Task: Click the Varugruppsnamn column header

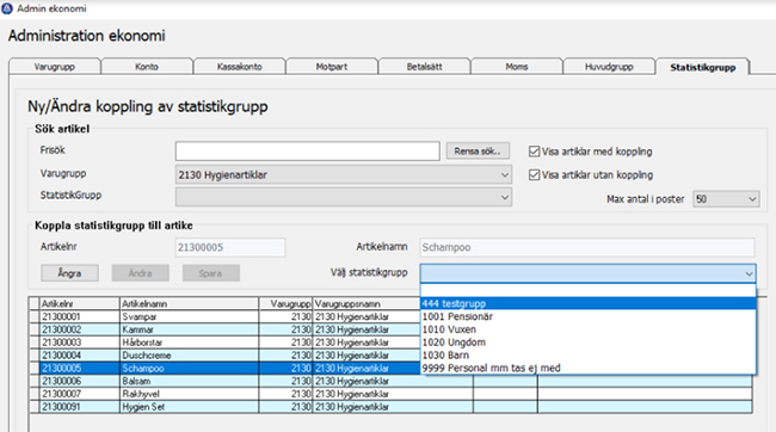Action: pos(367,303)
